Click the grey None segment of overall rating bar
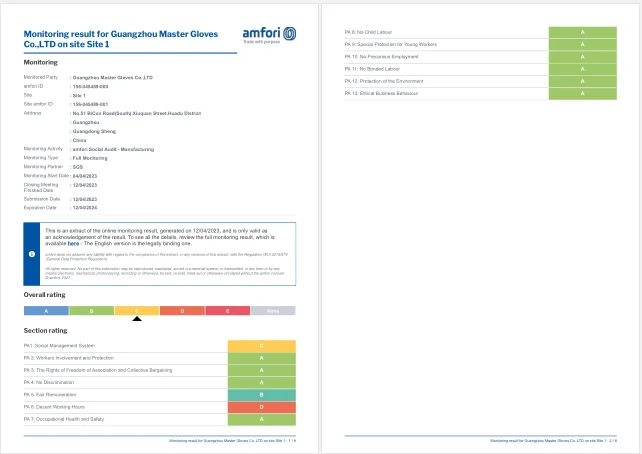The height and width of the screenshot is (454, 642). tap(273, 311)
